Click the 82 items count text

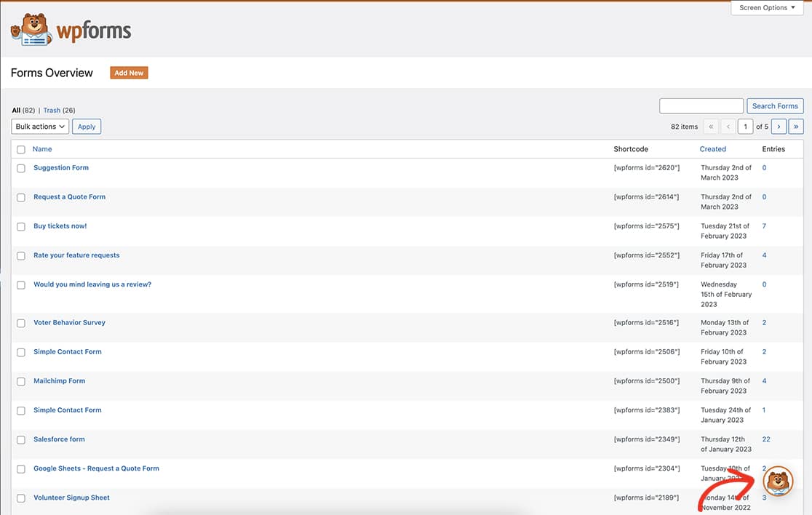(684, 127)
